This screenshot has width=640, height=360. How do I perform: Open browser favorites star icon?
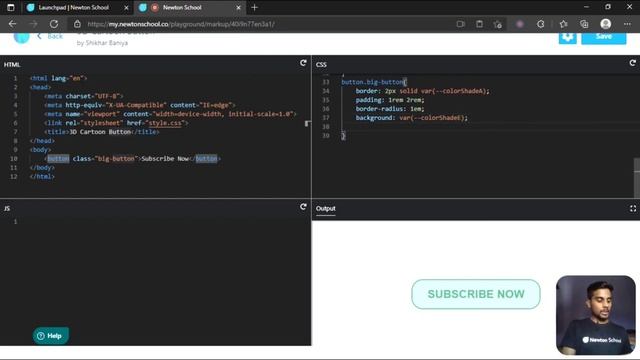pyautogui.click(x=563, y=24)
